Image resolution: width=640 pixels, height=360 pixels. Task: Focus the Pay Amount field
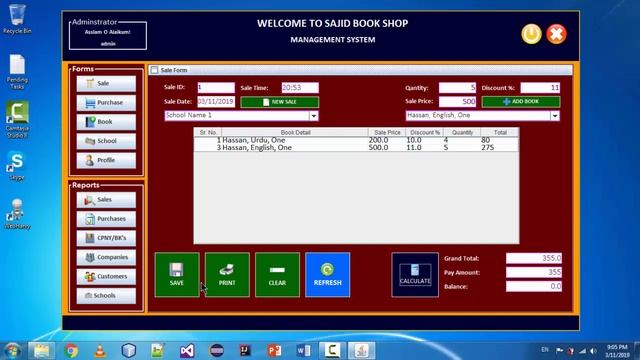(x=534, y=272)
